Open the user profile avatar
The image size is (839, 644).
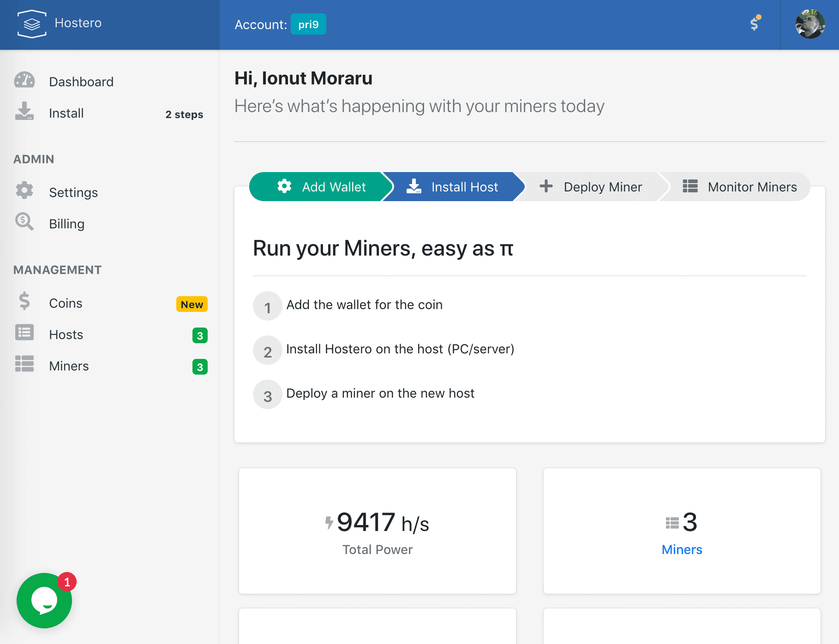pyautogui.click(x=810, y=24)
